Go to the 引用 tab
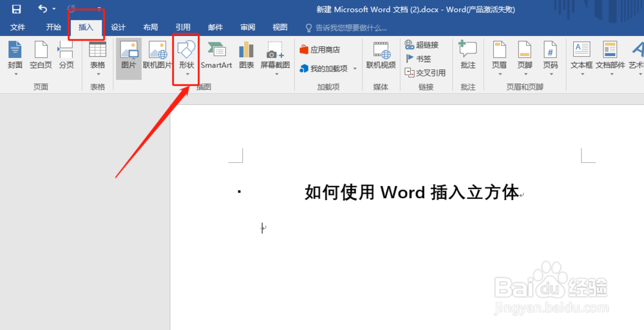The height and width of the screenshot is (330, 644). click(x=183, y=28)
